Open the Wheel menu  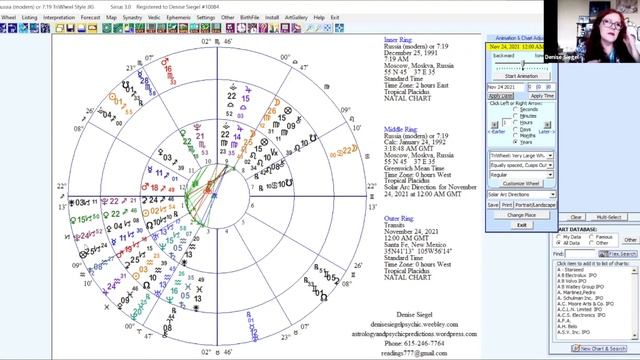point(8,18)
